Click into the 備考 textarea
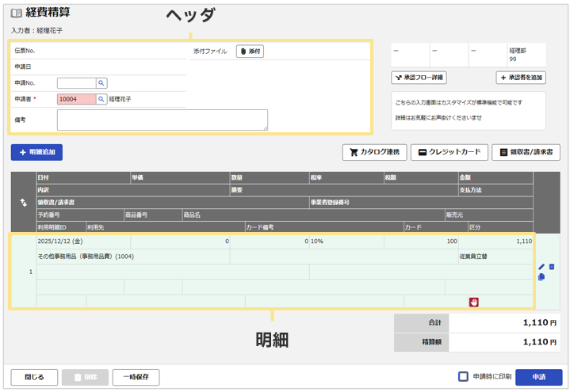The width and height of the screenshot is (570, 392). click(x=163, y=120)
